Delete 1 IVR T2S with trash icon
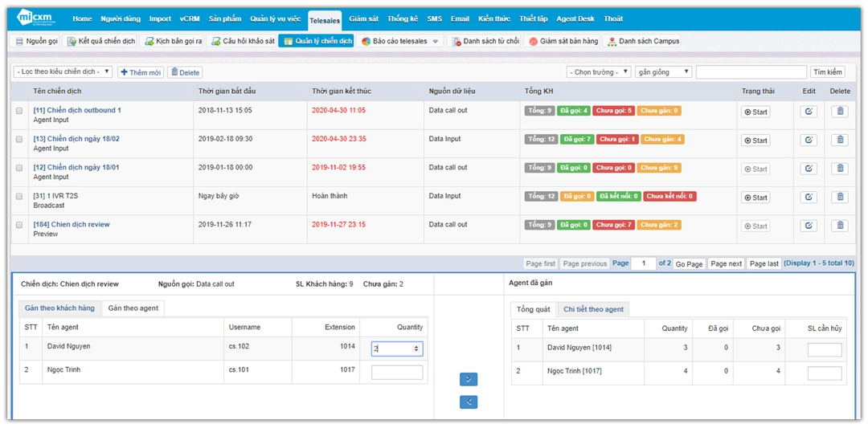Screen dimensions: 868x428 (839, 198)
